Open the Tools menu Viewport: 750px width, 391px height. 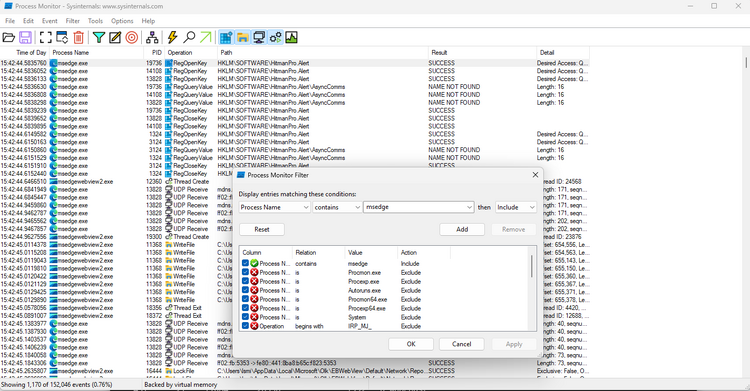coord(95,21)
